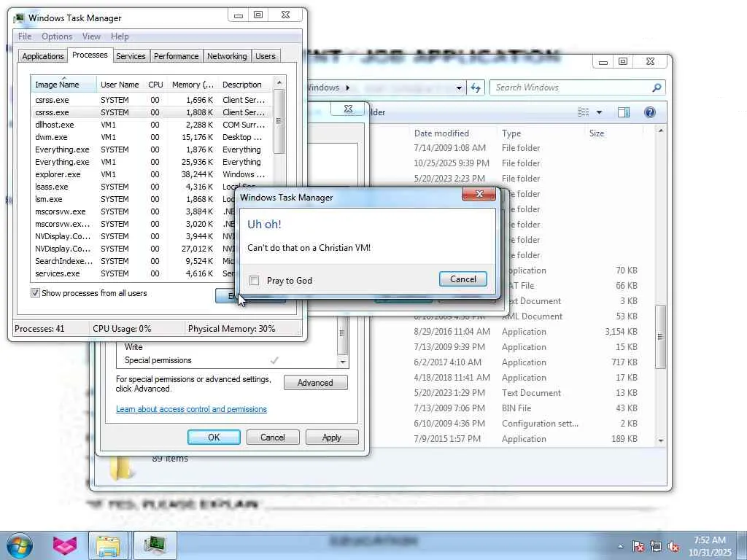Viewport: 747px width, 560px height.
Task: Click search magnifier in Explorer
Action: 657,87
